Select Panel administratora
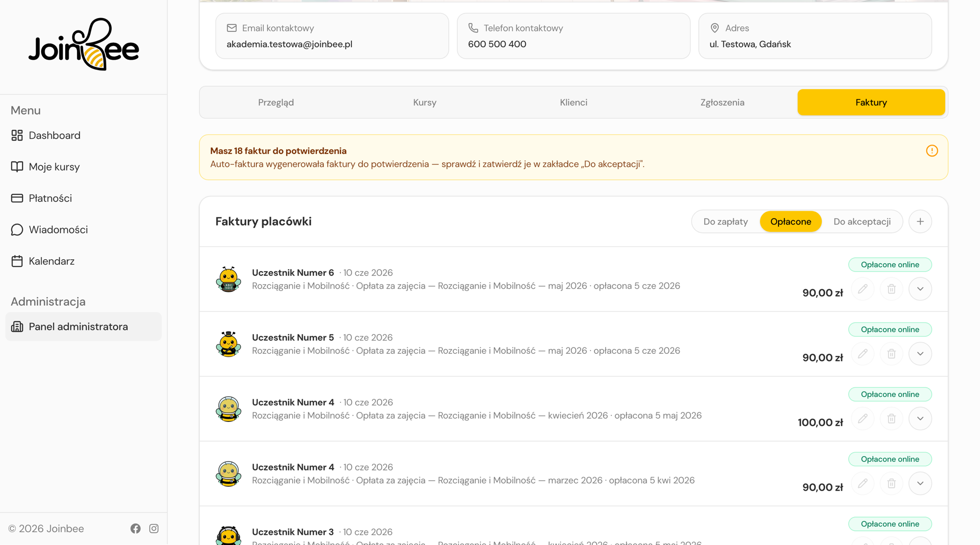Image resolution: width=980 pixels, height=545 pixels. [x=83, y=326]
